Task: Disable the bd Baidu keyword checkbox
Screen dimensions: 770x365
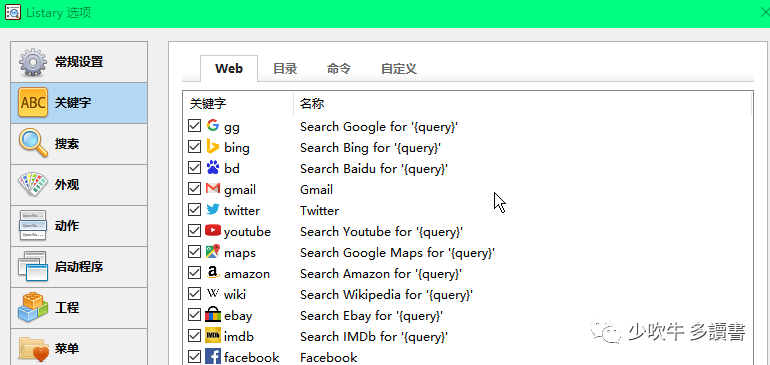Action: 194,168
